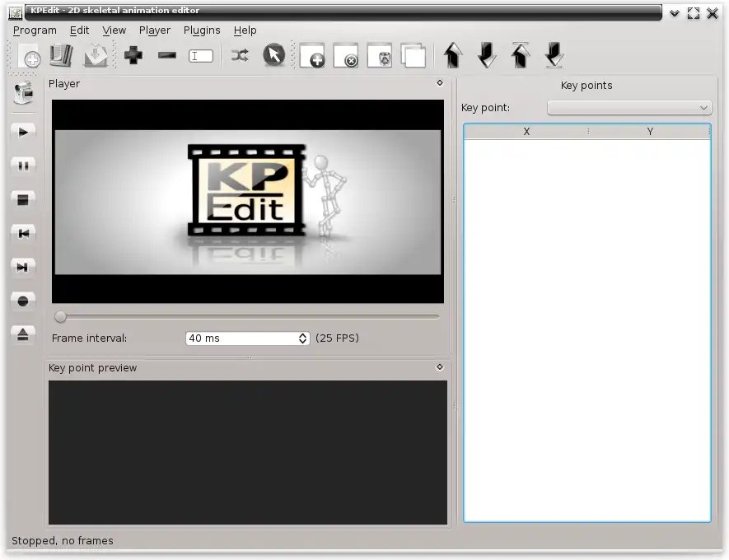Click the "Stopped, no frames" status text
Image resolution: width=729 pixels, height=560 pixels.
click(63, 540)
